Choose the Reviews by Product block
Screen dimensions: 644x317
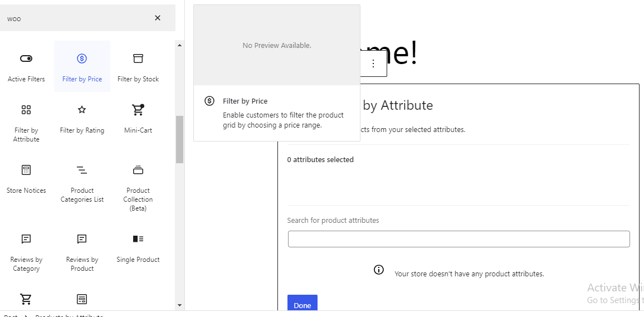(x=82, y=252)
